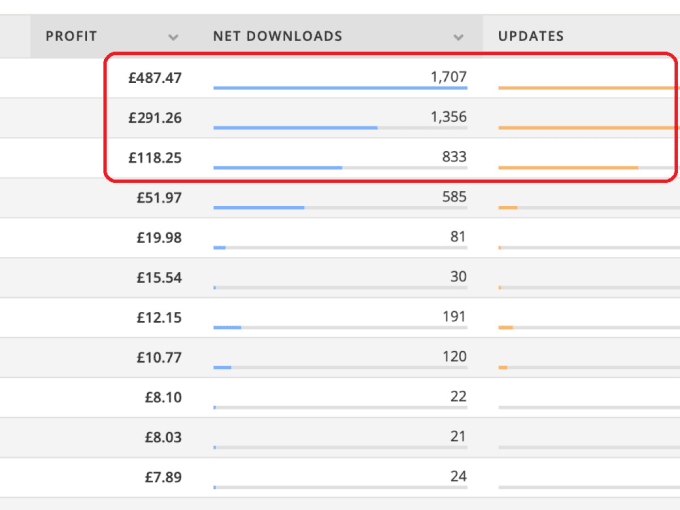Click the blue download bar for 833
This screenshot has width=680, height=510.
point(278,168)
